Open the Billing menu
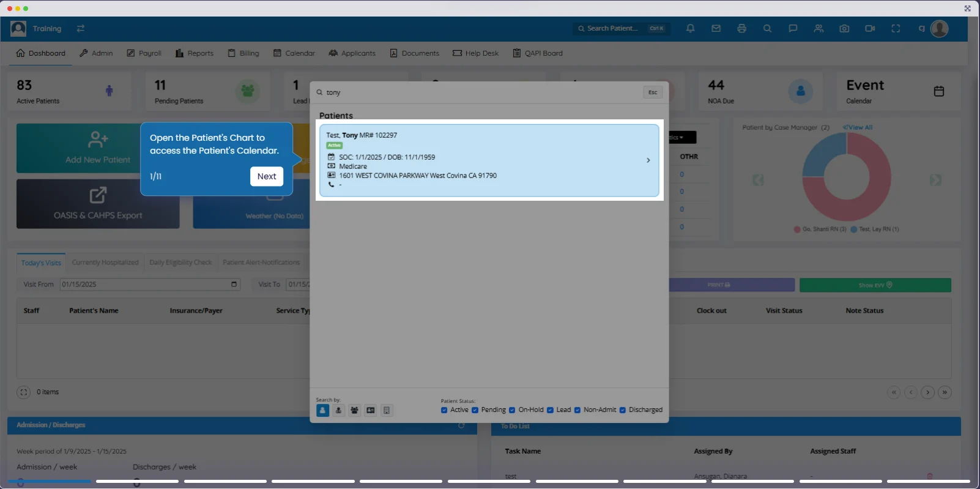The image size is (980, 489). click(243, 53)
